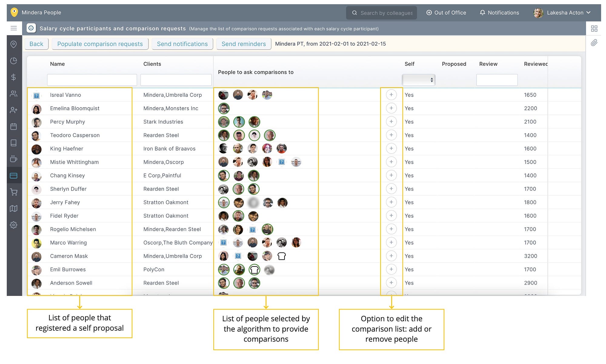The image size is (606, 364).
Task: Open the Notifications menu
Action: 499,13
